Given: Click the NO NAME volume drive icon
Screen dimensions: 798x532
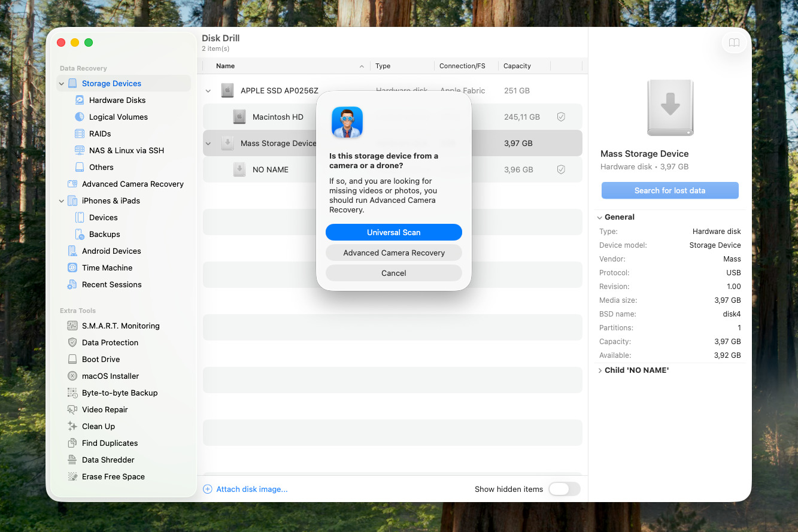Looking at the screenshot, I should click(239, 169).
